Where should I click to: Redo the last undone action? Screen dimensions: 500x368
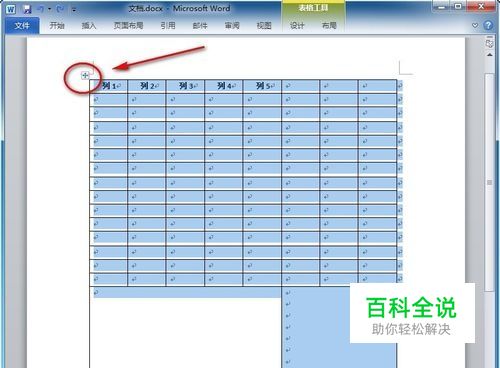[60, 9]
